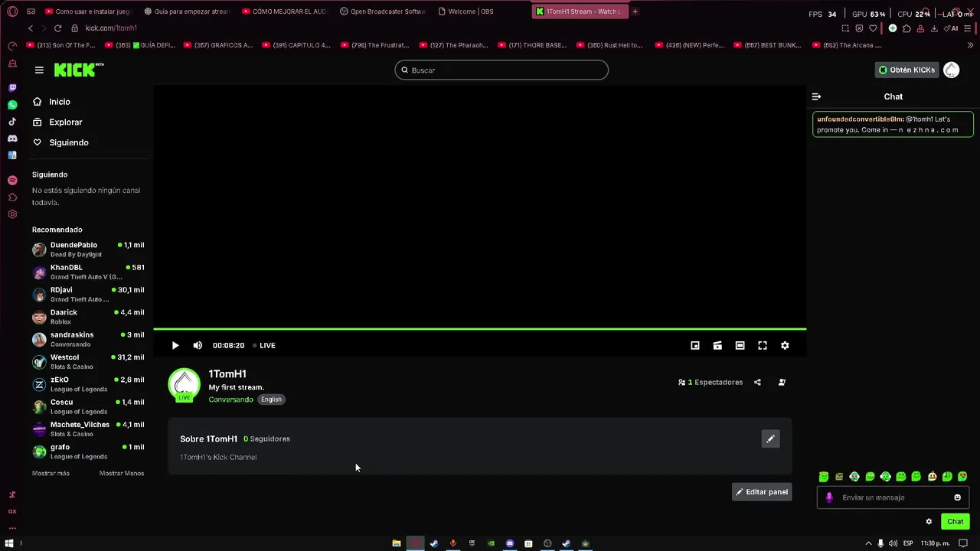Edit the Sobre 1TomH1 section pencil

(x=771, y=439)
